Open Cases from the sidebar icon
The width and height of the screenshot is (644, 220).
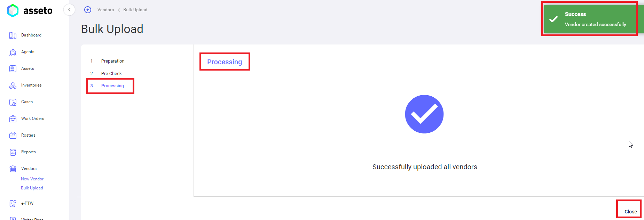click(13, 102)
